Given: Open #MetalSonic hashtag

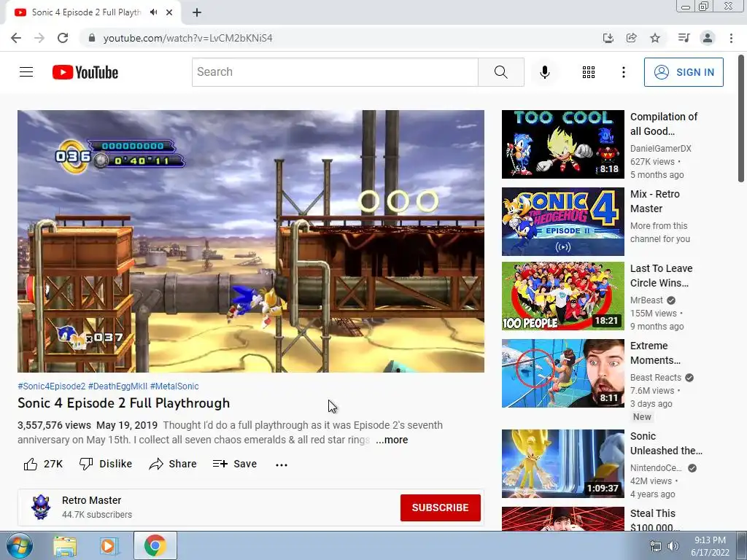Looking at the screenshot, I should [174, 386].
